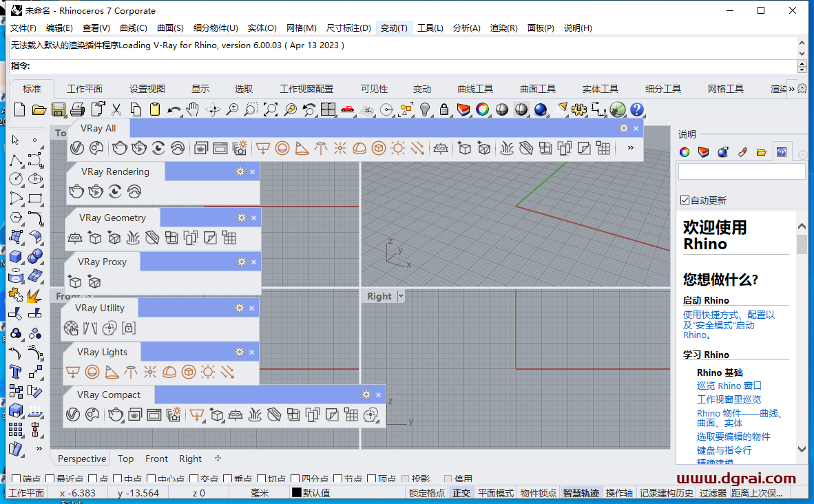This screenshot has width=814, height=504.
Task: Click the Open file folder icon in main toolbar
Action: click(x=39, y=109)
